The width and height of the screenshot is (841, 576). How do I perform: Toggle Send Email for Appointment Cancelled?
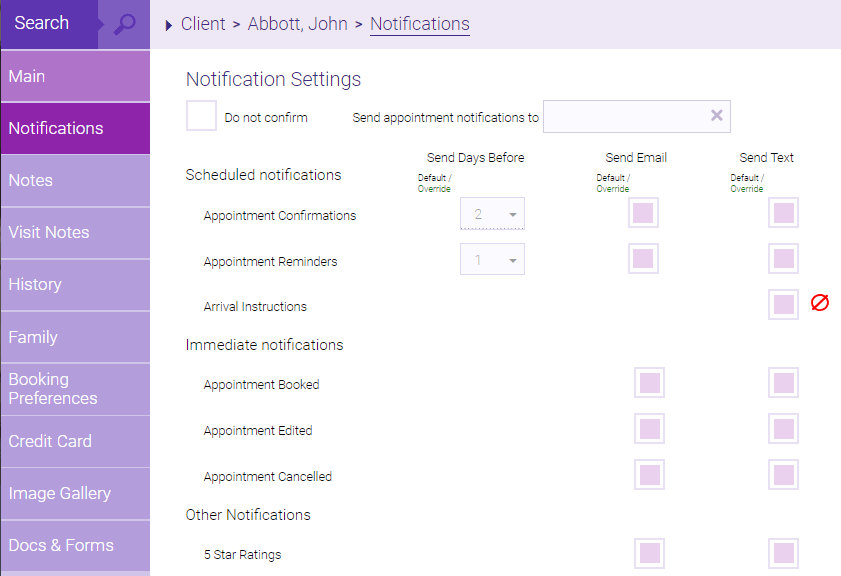click(x=650, y=475)
